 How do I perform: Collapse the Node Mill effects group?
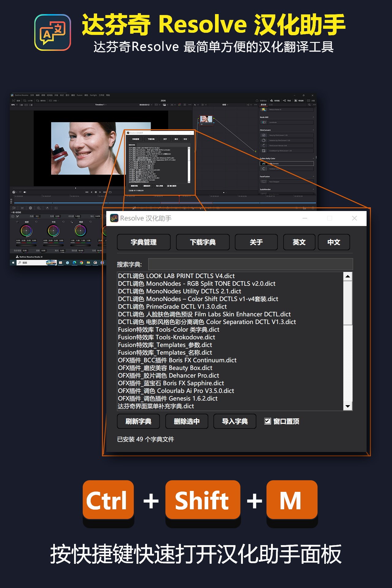[x=313, y=117]
